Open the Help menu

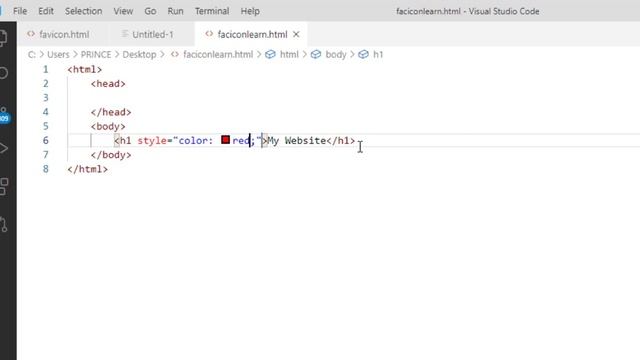tap(250, 11)
